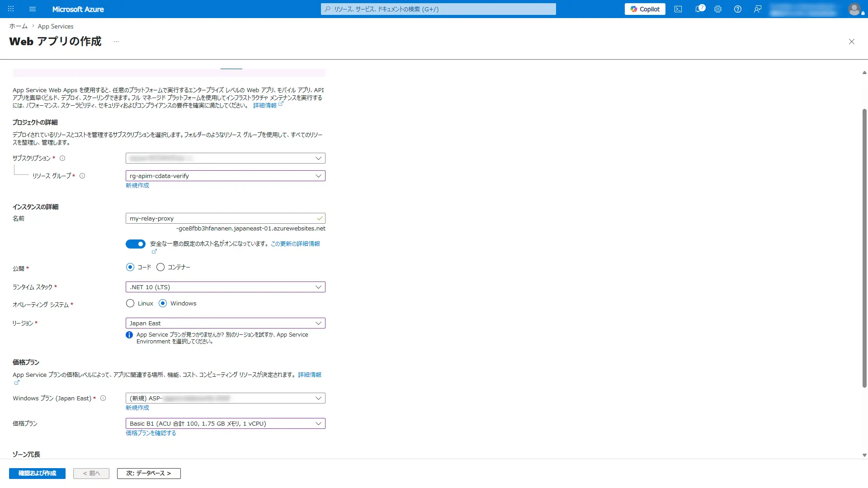
Task: Choose Windows as operating system
Action: [163, 303]
